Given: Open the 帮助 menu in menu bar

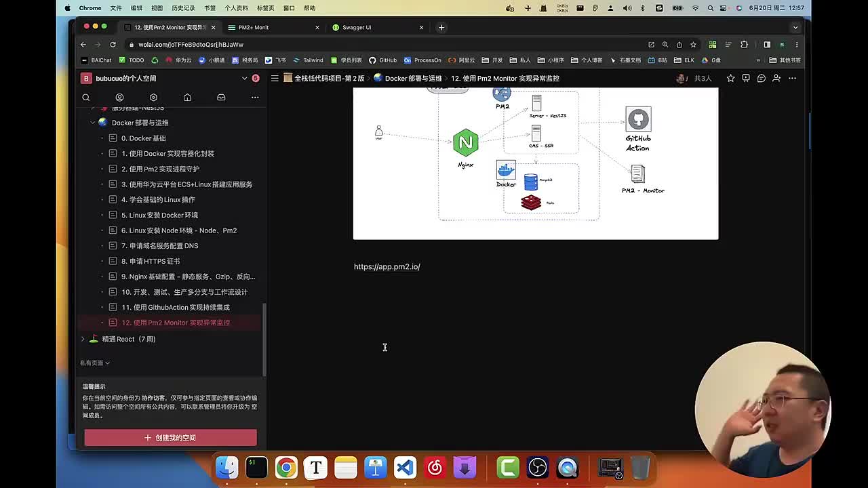Looking at the screenshot, I should (310, 8).
